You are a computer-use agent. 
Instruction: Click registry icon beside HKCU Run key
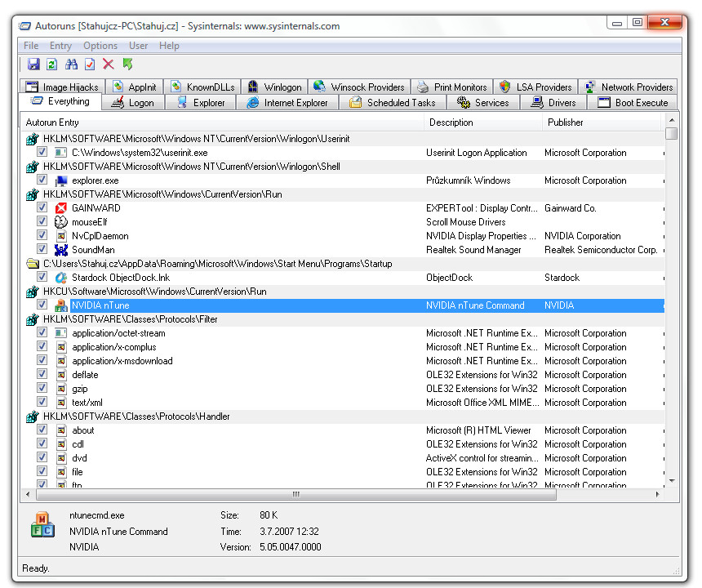click(32, 292)
